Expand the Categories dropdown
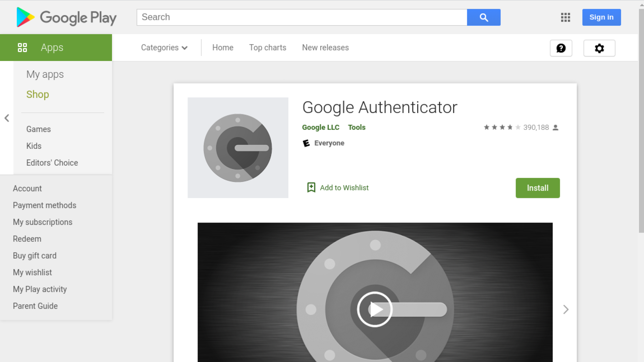Image resolution: width=644 pixels, height=362 pixels. tap(164, 48)
